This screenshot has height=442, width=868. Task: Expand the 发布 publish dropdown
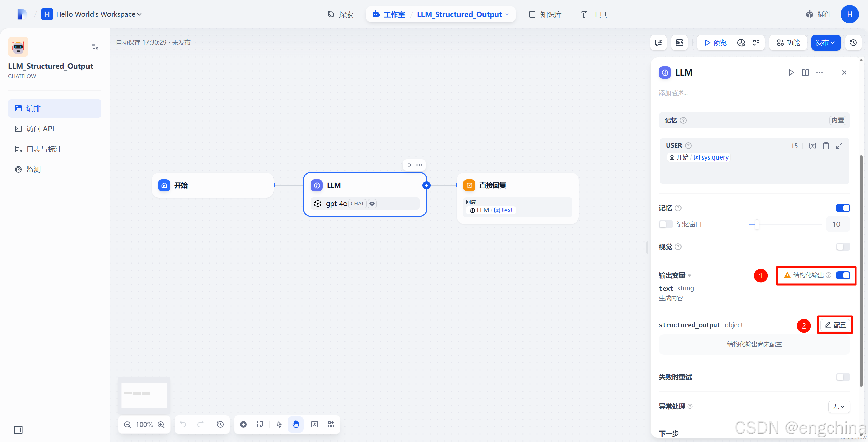click(826, 43)
